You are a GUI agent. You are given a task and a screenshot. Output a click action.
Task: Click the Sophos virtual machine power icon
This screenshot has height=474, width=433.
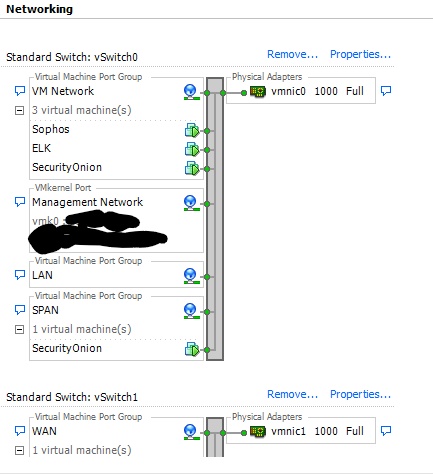(x=192, y=130)
